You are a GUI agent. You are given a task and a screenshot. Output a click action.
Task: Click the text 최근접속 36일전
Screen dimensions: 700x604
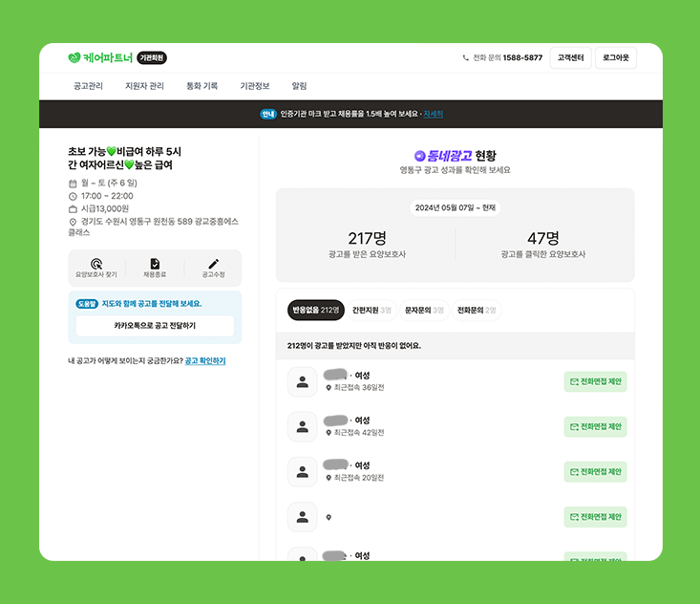359,388
